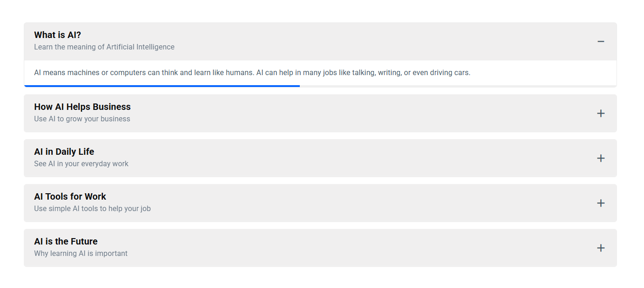Click the blue filled progress bar
644x288 pixels.
click(x=162, y=86)
